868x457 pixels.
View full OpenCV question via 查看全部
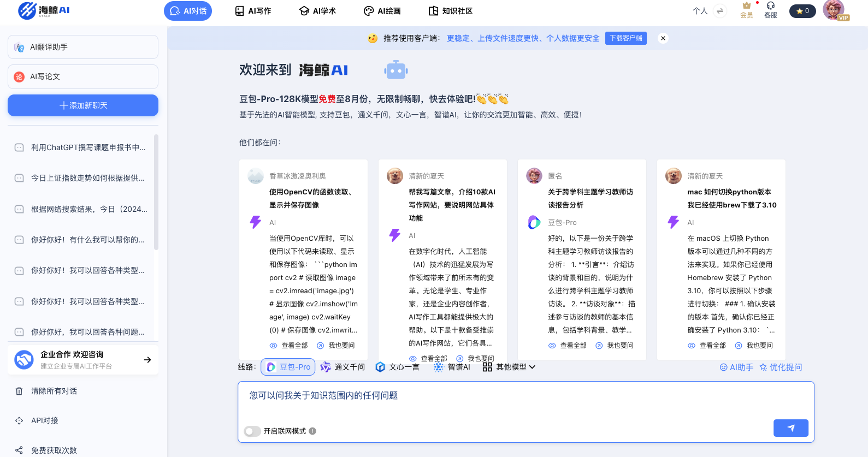[x=289, y=346]
